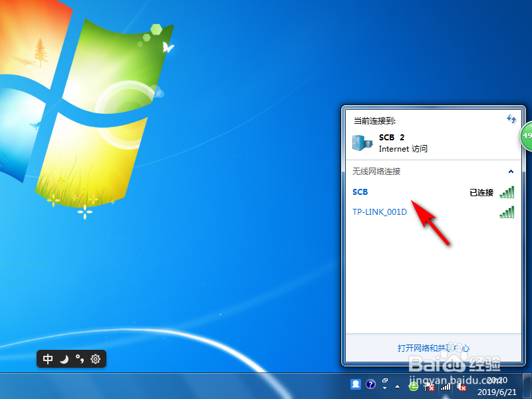The height and width of the screenshot is (399, 532).
Task: Toggle the moon half-width icon in IME bar
Action: [x=64, y=359]
